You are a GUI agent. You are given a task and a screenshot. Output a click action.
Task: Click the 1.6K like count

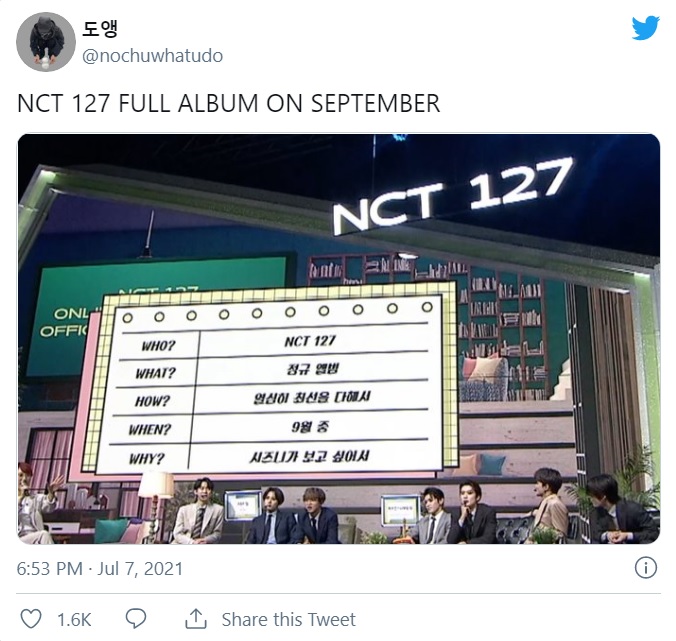click(x=74, y=620)
